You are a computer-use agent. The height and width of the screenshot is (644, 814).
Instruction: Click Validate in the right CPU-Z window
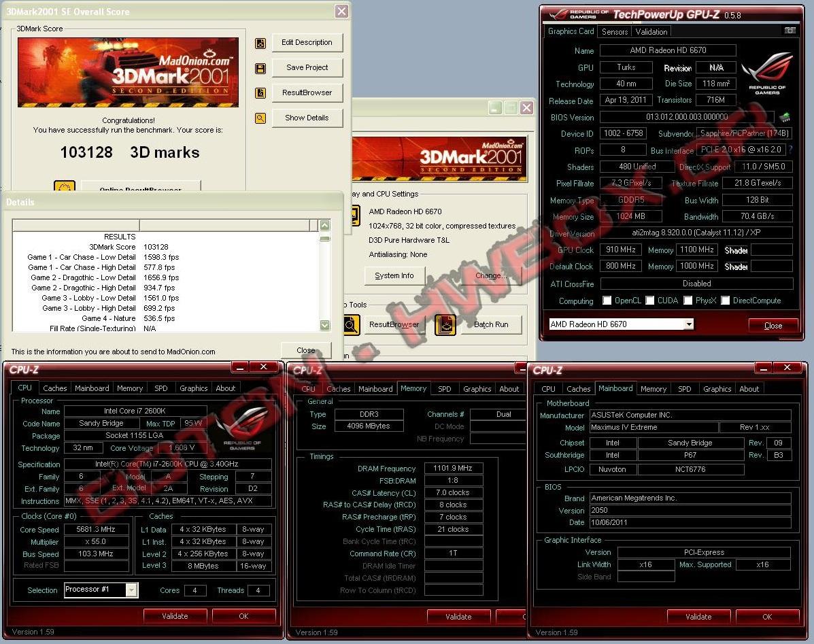[698, 617]
